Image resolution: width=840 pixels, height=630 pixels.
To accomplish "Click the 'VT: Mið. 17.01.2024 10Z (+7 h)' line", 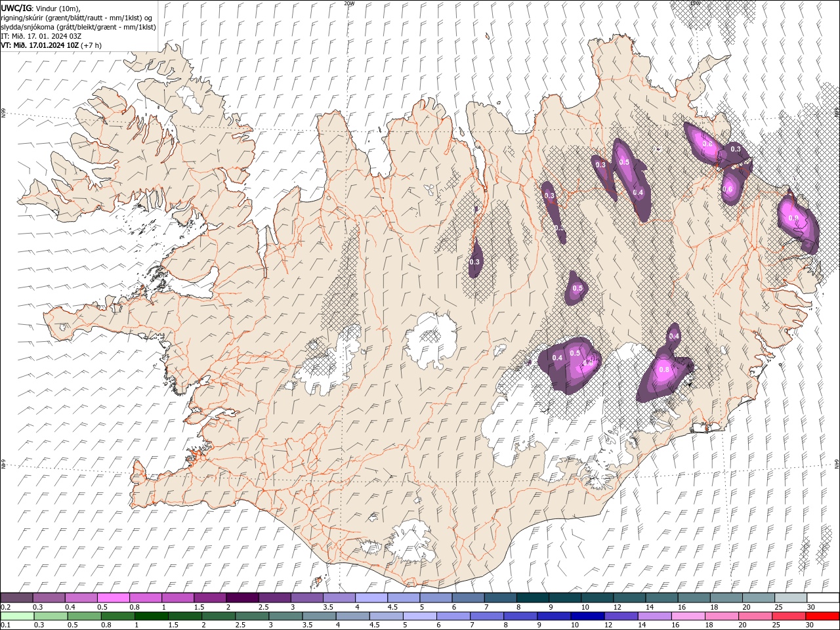I will [51, 45].
